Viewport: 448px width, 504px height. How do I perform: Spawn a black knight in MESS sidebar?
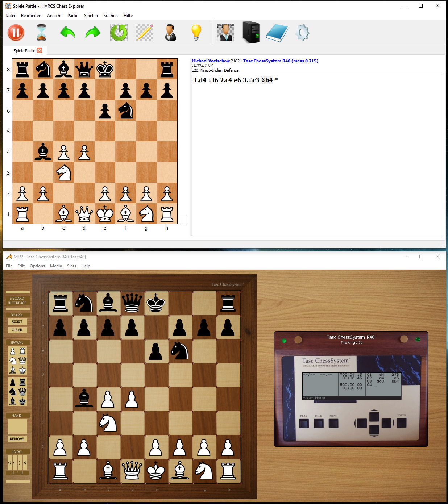pos(13,392)
